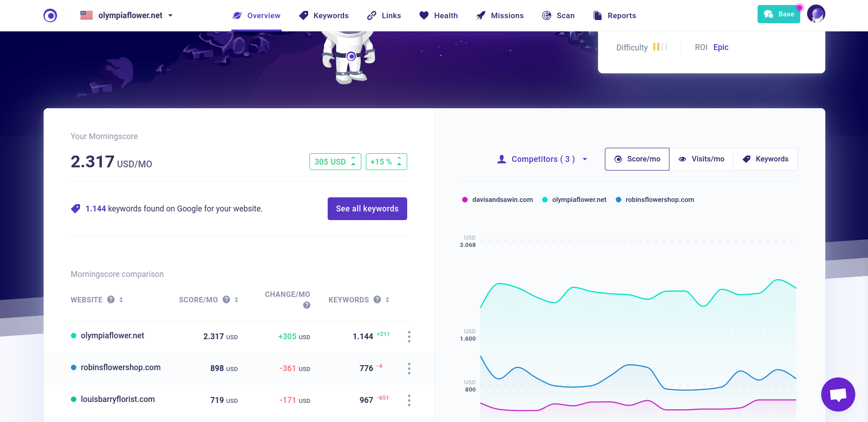Screen dimensions: 868x422
Task: Go to the Links tab
Action: click(384, 15)
